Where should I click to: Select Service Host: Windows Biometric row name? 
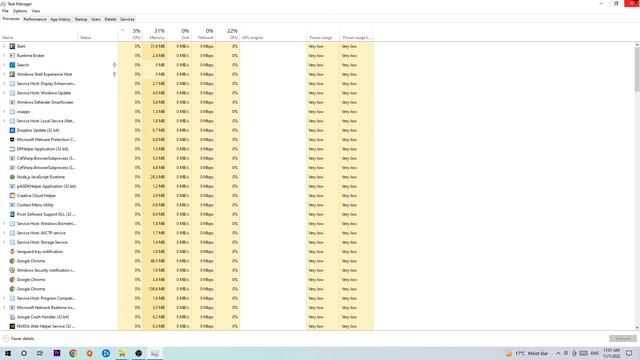[x=46, y=223]
